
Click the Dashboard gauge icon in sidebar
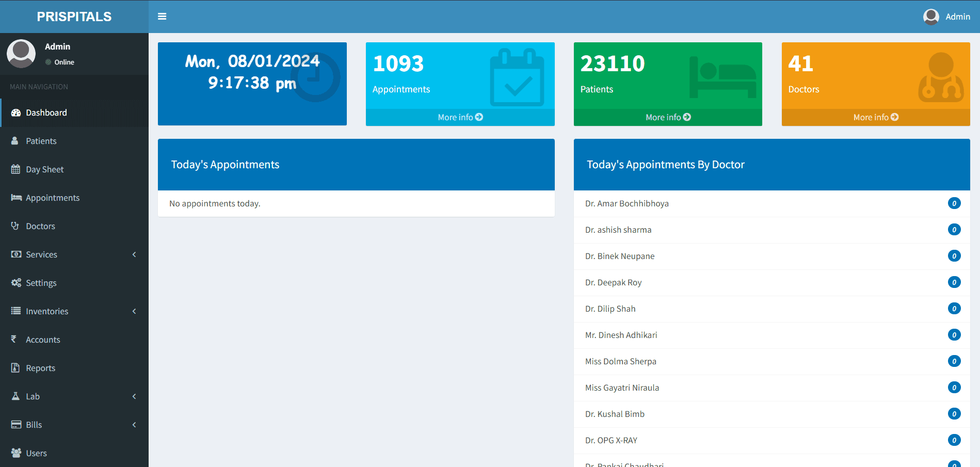click(x=16, y=112)
